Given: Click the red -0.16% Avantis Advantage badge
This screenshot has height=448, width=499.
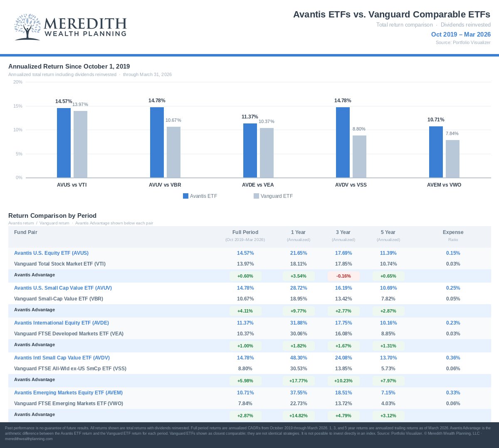Looking at the screenshot, I should pos(343,276).
